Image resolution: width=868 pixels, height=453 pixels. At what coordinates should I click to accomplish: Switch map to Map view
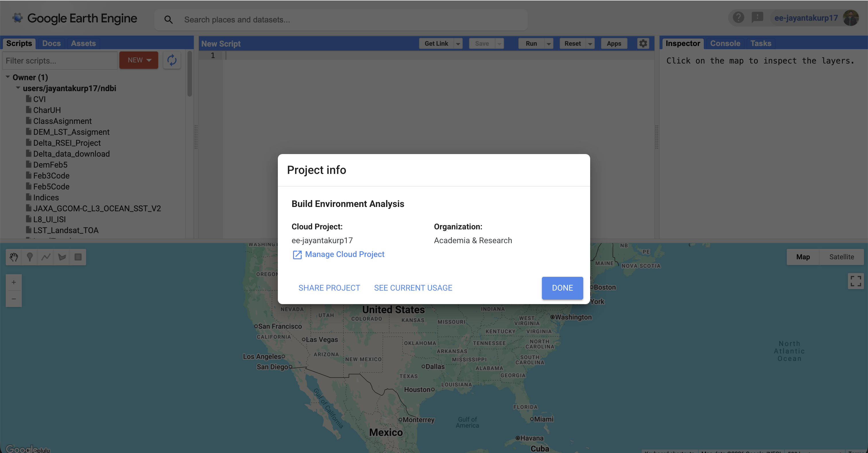click(803, 257)
